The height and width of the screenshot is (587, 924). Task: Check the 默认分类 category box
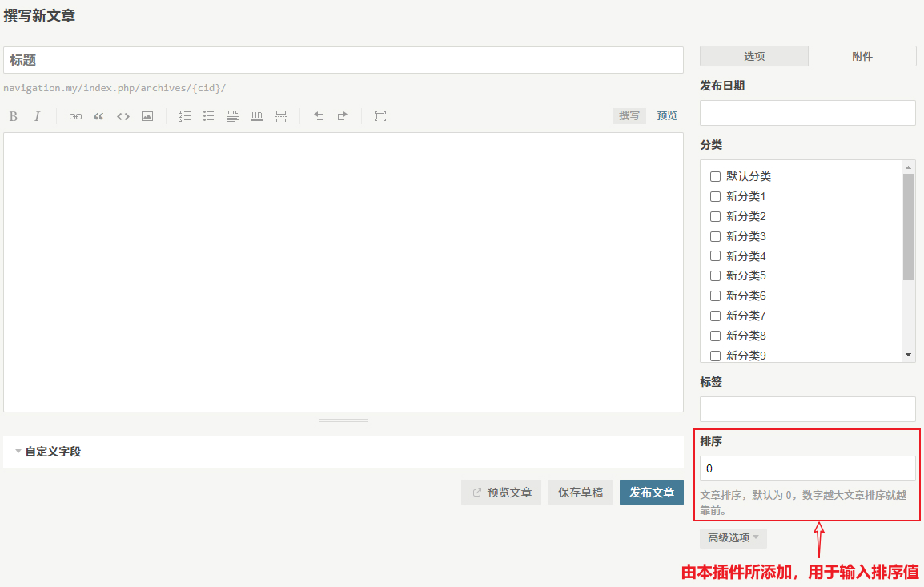pos(716,176)
